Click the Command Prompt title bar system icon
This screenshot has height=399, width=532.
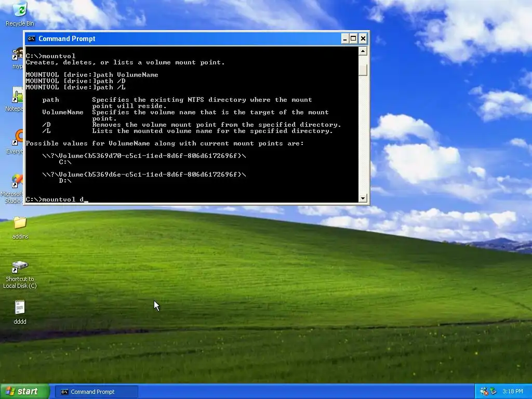click(x=31, y=38)
